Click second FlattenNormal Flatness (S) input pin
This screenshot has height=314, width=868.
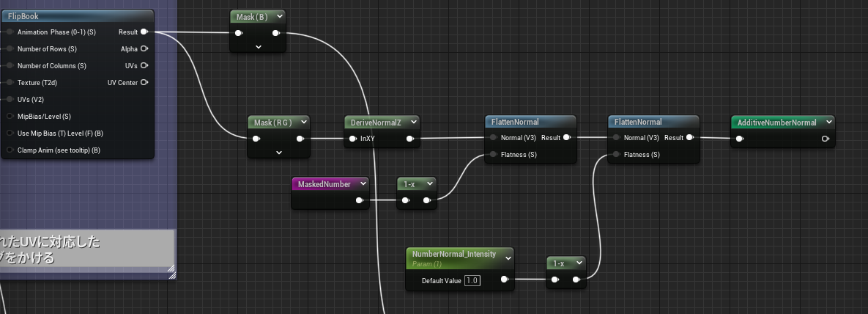(616, 154)
